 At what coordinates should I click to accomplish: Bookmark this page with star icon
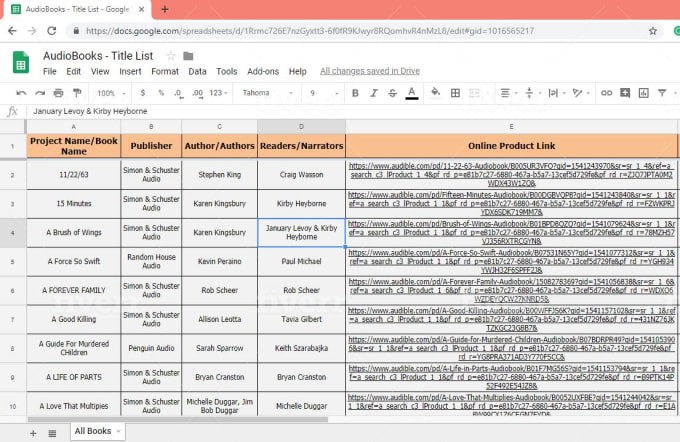[x=653, y=31]
